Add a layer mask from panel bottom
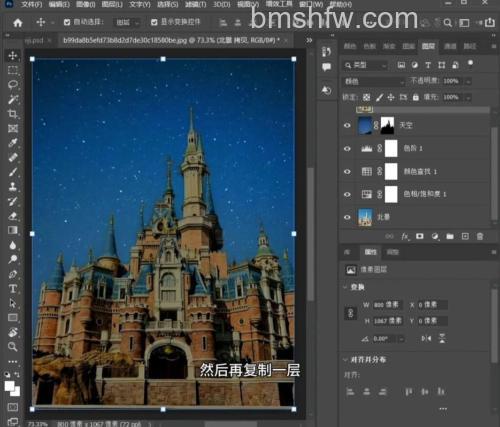Viewport: 500px width, 427px height. click(420, 236)
